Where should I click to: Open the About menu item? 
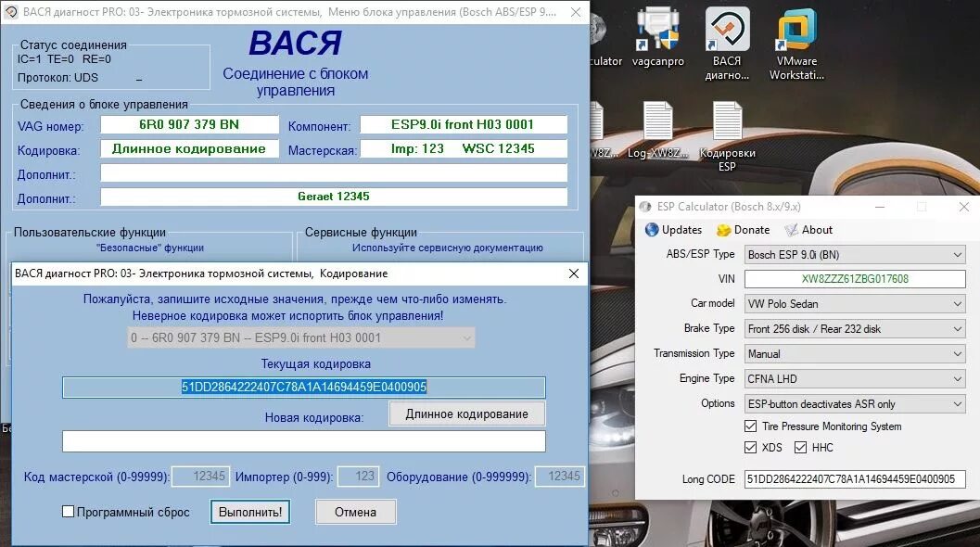(x=808, y=230)
